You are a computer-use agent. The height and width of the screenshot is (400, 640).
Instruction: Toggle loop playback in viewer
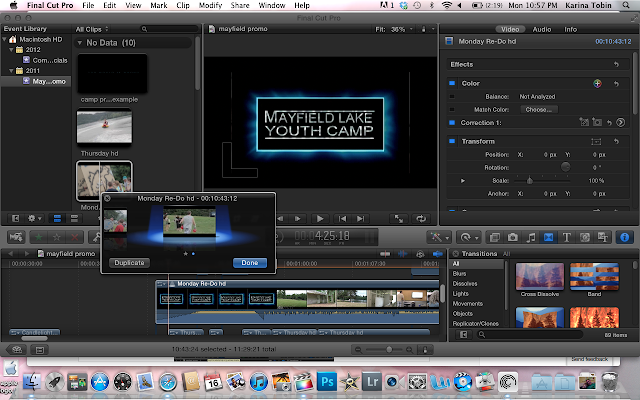coord(421,219)
